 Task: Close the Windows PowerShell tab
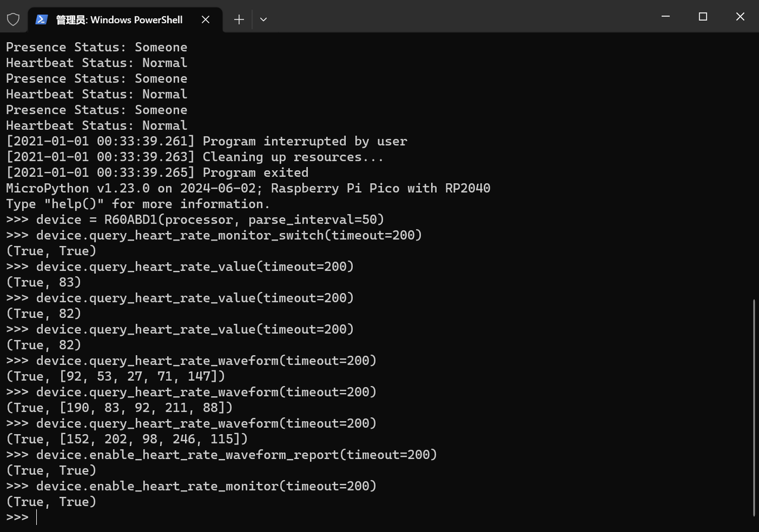point(206,20)
